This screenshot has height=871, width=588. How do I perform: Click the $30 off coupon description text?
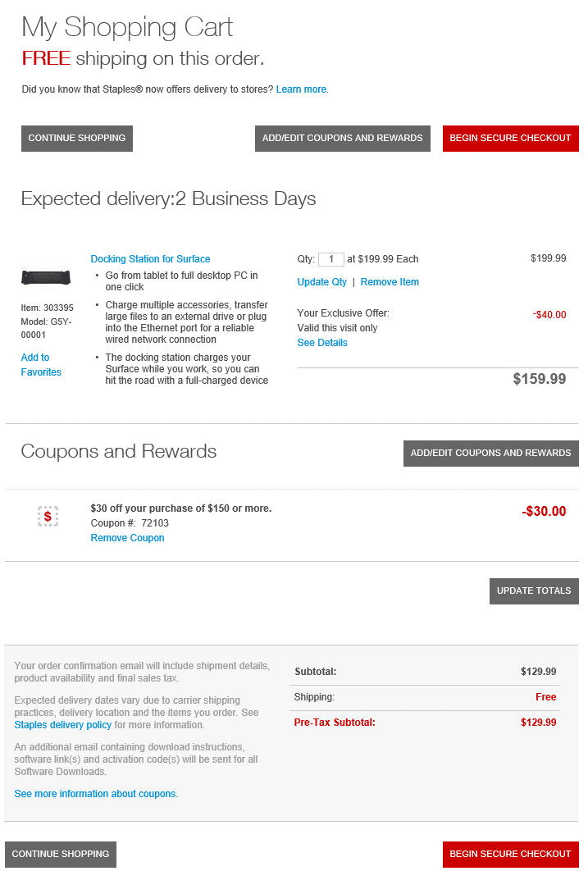click(180, 508)
